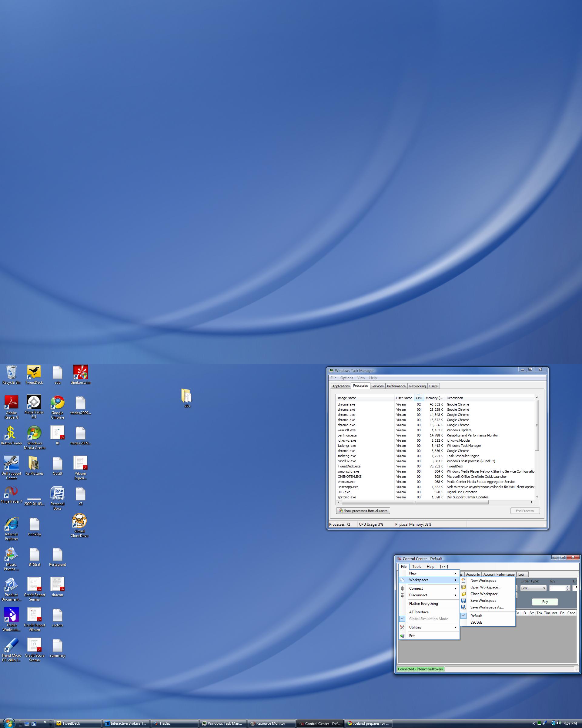Click the Save Workspace floppy icon
The height and width of the screenshot is (728, 582).
click(x=463, y=600)
